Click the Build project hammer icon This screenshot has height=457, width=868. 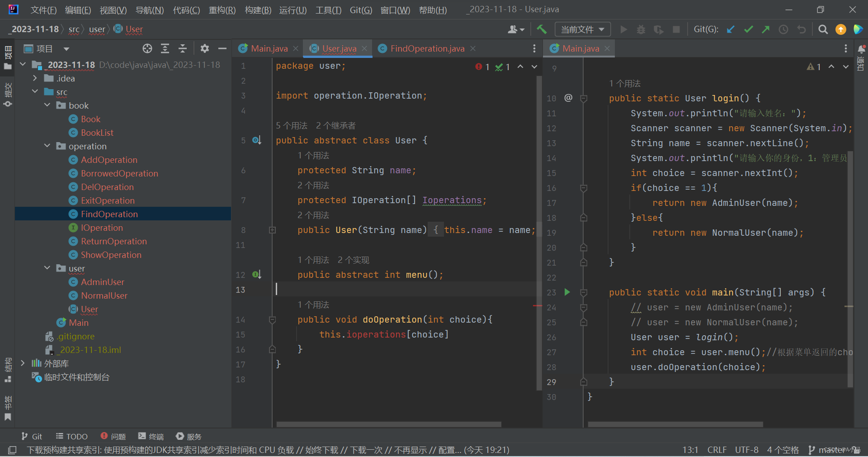[x=541, y=29]
